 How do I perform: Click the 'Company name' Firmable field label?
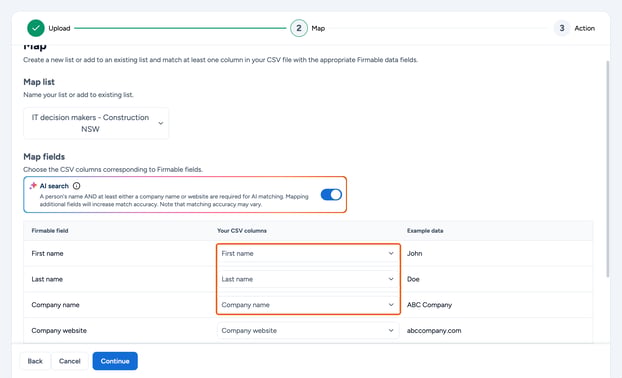click(x=55, y=305)
